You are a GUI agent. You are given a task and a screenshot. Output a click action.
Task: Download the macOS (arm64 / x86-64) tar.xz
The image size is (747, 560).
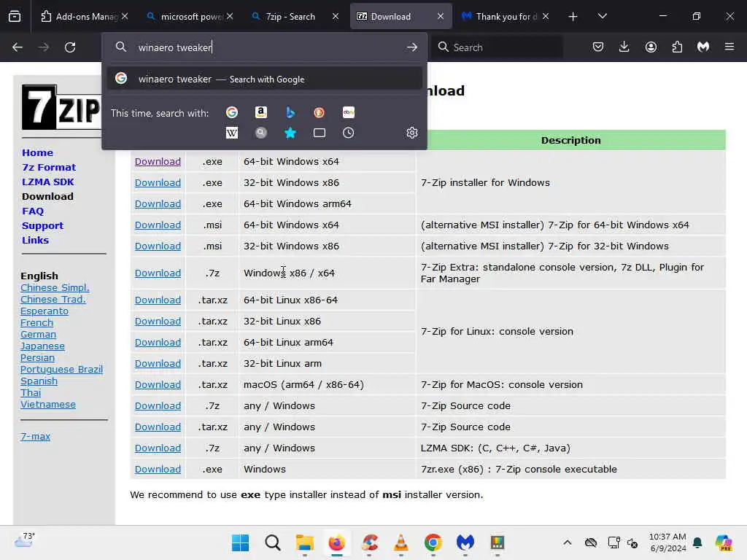tap(158, 385)
